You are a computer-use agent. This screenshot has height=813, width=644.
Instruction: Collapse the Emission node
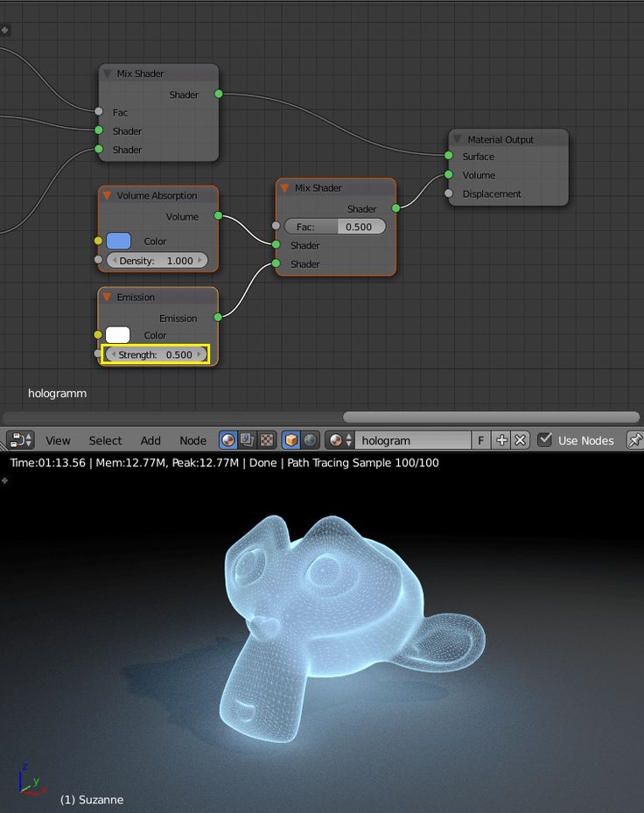108,298
